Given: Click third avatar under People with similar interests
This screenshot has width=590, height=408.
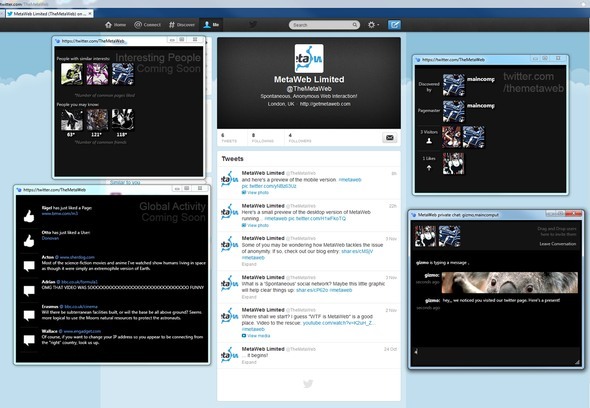Looking at the screenshot, I should pyautogui.click(x=123, y=74).
